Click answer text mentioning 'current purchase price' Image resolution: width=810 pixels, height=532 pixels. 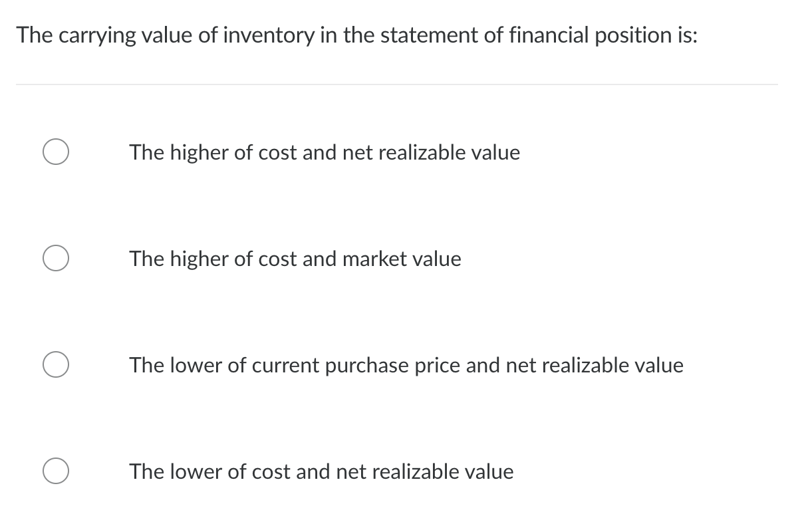[406, 365]
